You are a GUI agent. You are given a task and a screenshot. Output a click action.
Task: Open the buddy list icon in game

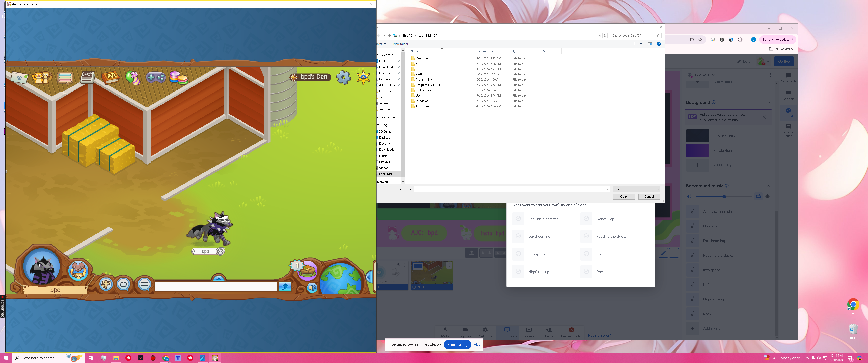click(42, 78)
